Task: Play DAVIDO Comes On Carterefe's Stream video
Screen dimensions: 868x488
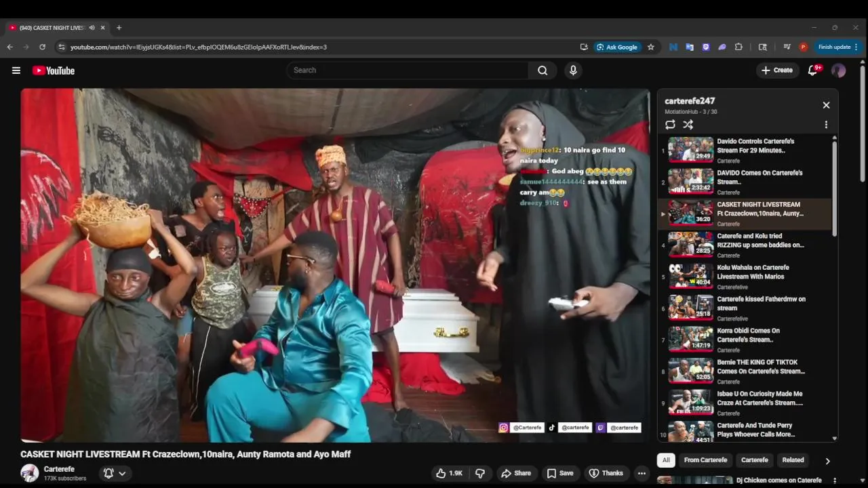Action: [x=744, y=182]
